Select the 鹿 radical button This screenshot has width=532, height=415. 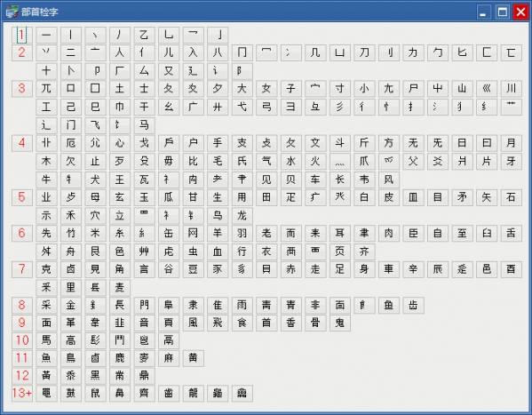pos(119,358)
